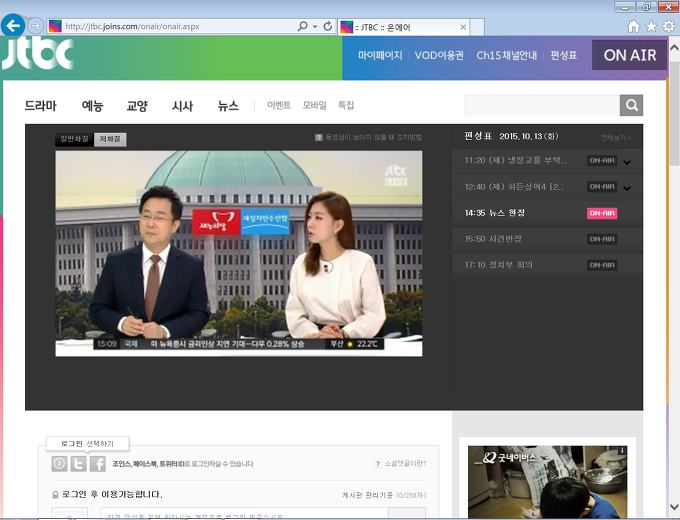
Task: Click ON-AIR badge for 사건반장
Action: tap(602, 239)
